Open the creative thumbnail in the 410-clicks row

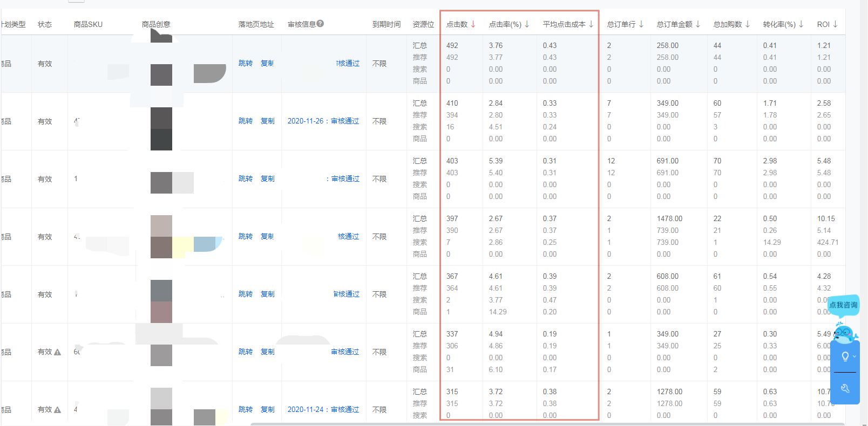[161, 128]
